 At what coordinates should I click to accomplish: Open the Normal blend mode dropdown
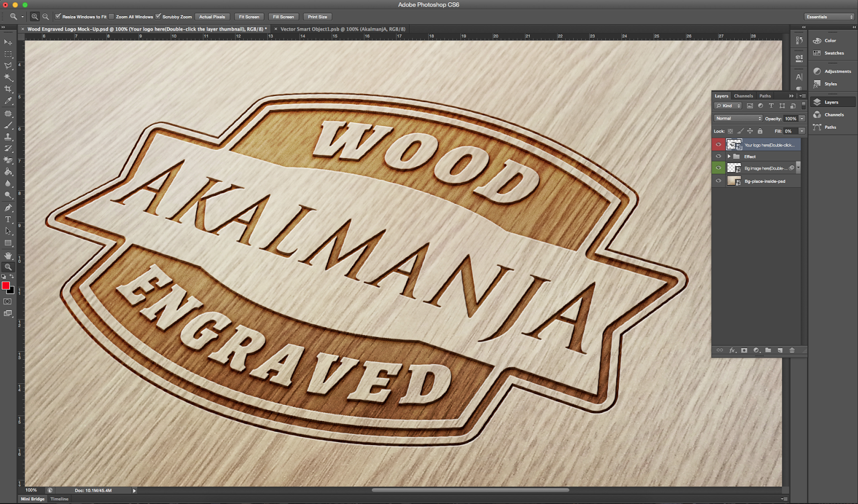pos(738,118)
